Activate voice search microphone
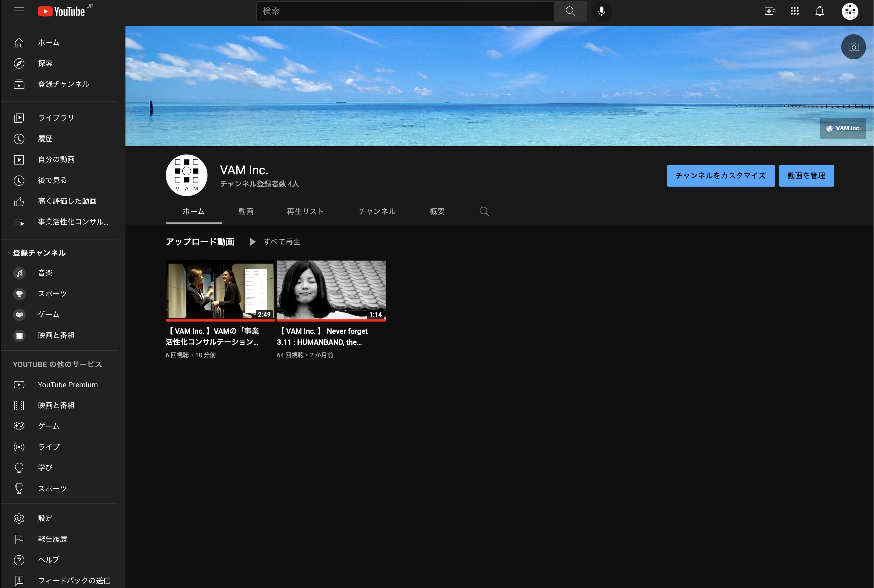The width and height of the screenshot is (874, 588). 601,11
